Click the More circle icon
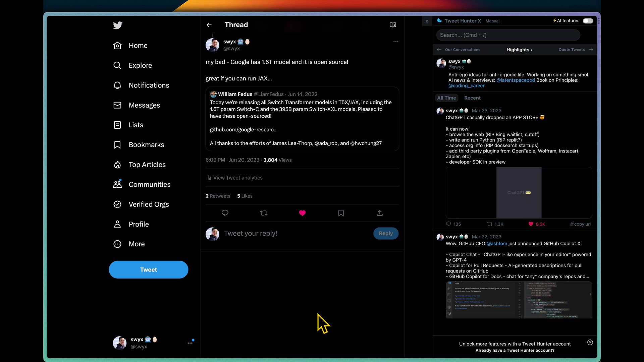 coord(117,244)
